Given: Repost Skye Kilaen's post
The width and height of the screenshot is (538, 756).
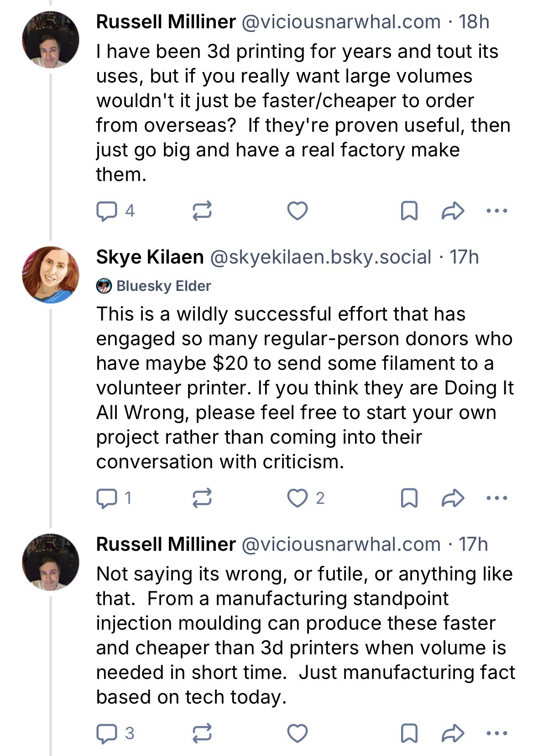Looking at the screenshot, I should [x=202, y=498].
